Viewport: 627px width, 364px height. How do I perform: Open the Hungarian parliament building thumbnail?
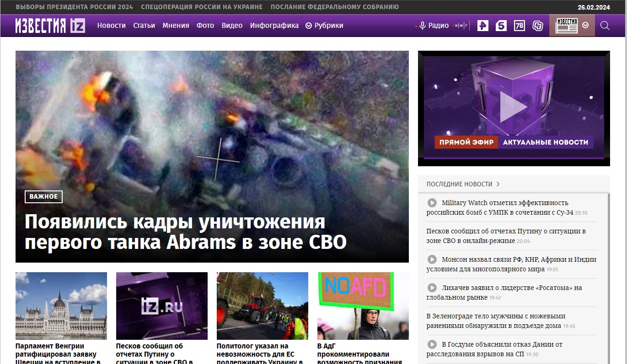point(61,306)
